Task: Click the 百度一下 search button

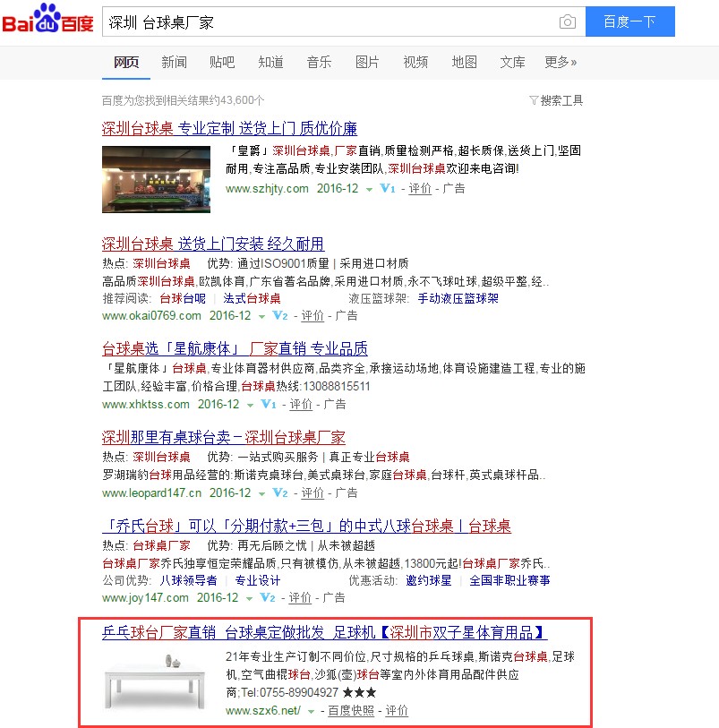Action: click(629, 21)
